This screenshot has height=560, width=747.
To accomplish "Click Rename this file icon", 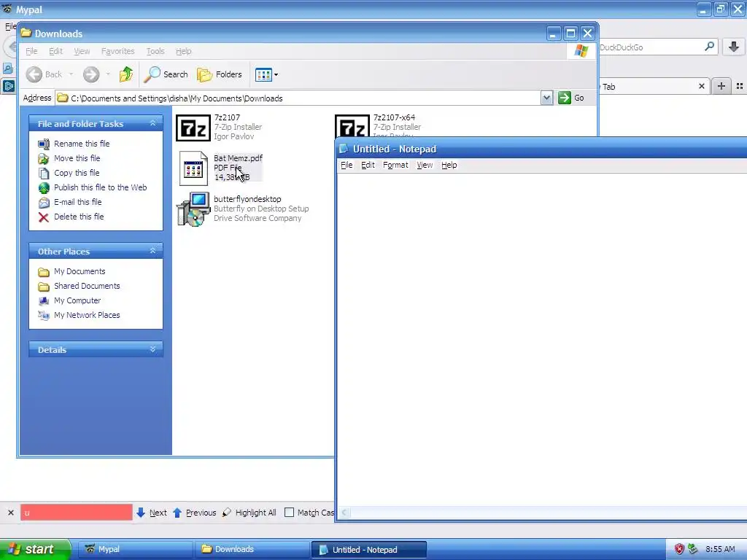I will point(44,144).
